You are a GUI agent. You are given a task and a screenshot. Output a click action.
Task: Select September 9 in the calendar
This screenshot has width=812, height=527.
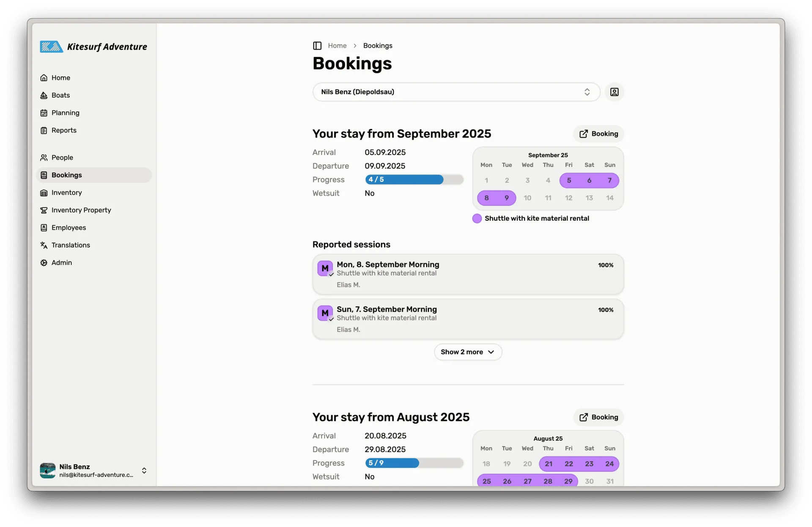click(506, 198)
